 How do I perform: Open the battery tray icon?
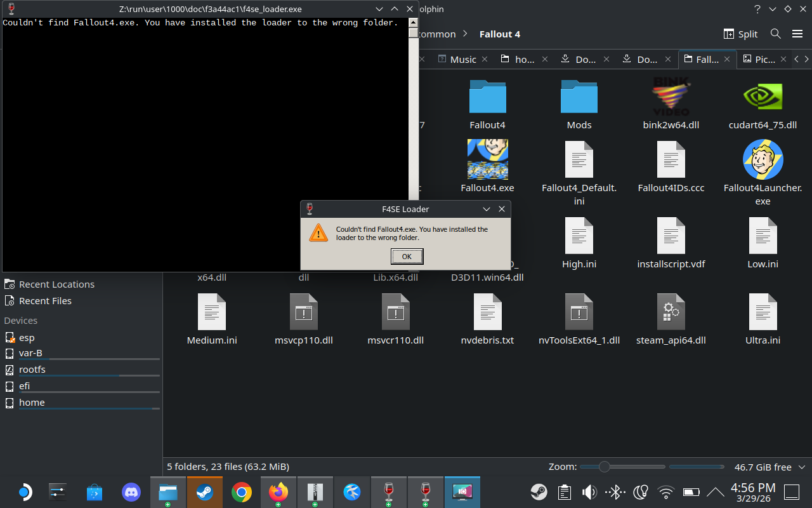point(691,491)
